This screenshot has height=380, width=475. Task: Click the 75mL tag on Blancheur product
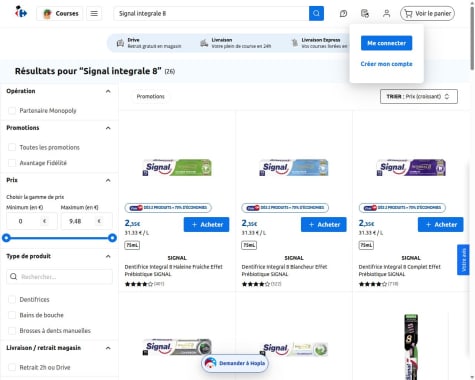(x=249, y=245)
